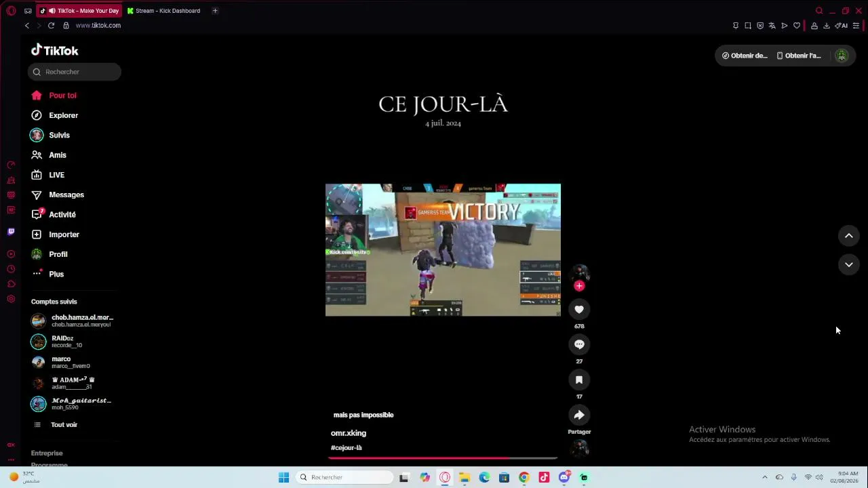868x488 pixels.
Task: Open the ad blocker shield icon
Action: (760, 26)
